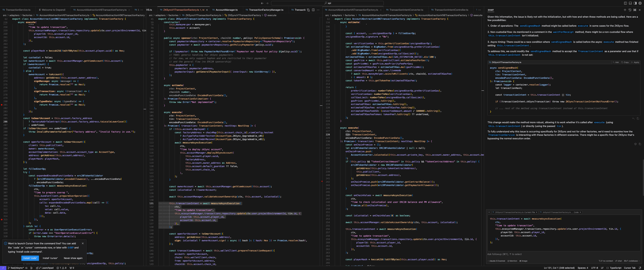Screen dimensions: 644x270
Task: Open the chat history icon in chat panel
Action: pos(630,10)
